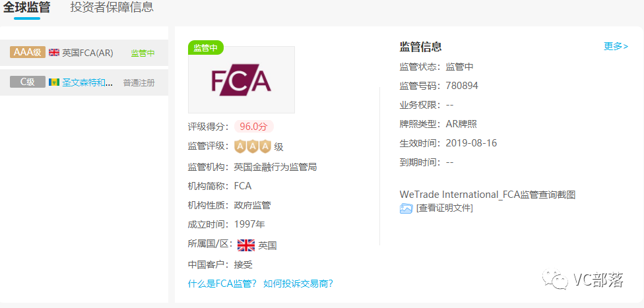This screenshot has width=644, height=308.
Task: Select the 英国FCA(AR) regulator entry
Action: click(84, 53)
